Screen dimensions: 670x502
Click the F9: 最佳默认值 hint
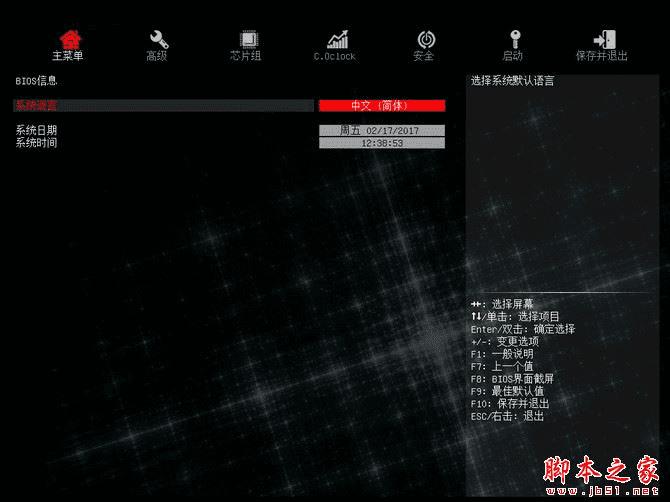[507, 391]
